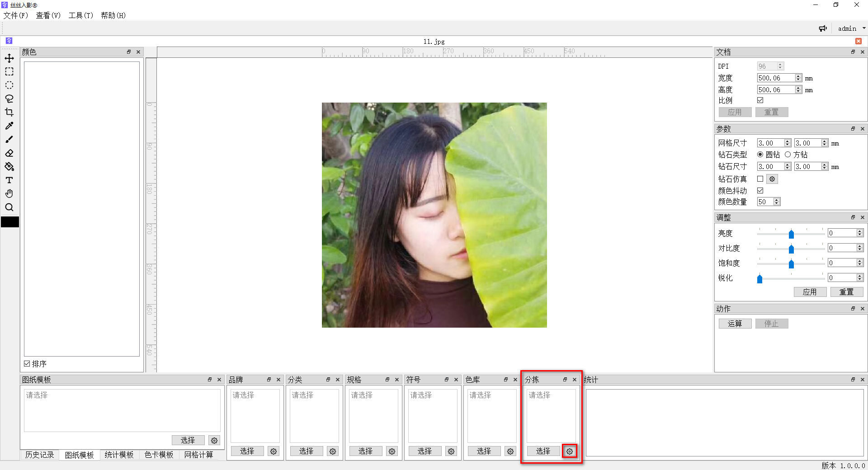Uncheck the 颜色抖动 checkbox
The height and width of the screenshot is (470, 868).
coord(760,191)
